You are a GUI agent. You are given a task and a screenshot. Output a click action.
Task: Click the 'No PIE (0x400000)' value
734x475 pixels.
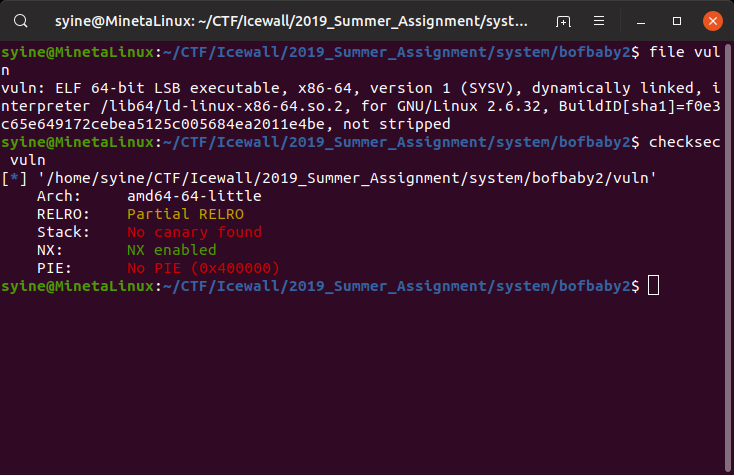click(x=203, y=268)
